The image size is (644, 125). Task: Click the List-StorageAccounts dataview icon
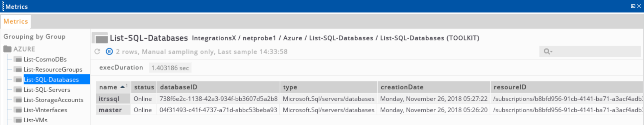coord(18,100)
